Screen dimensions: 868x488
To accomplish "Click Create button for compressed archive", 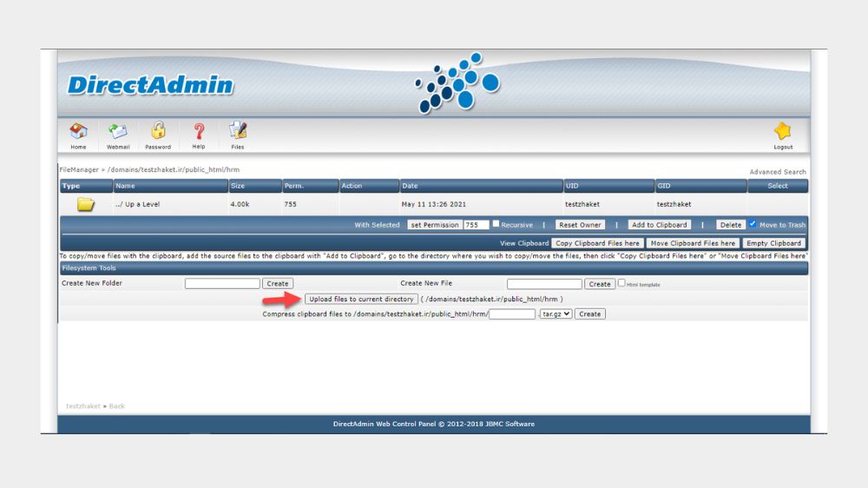I will click(x=589, y=314).
